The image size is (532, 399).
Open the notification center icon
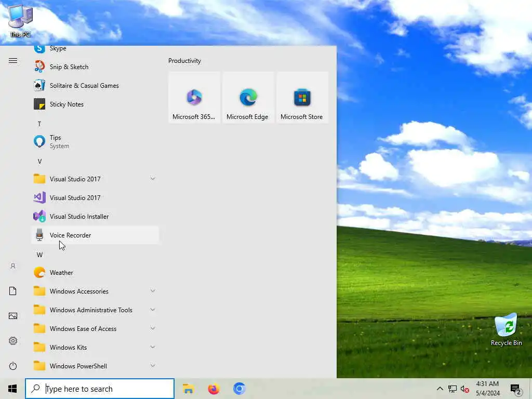(515, 389)
